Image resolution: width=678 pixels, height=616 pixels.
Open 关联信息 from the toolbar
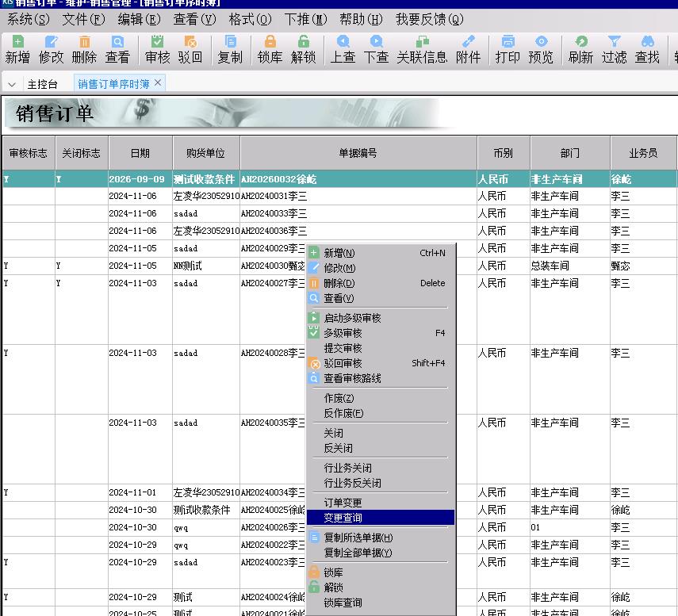422,50
